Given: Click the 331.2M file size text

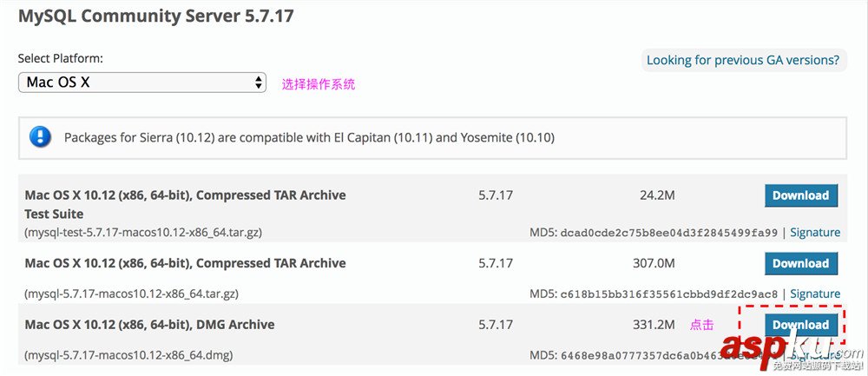Looking at the screenshot, I should tap(654, 325).
